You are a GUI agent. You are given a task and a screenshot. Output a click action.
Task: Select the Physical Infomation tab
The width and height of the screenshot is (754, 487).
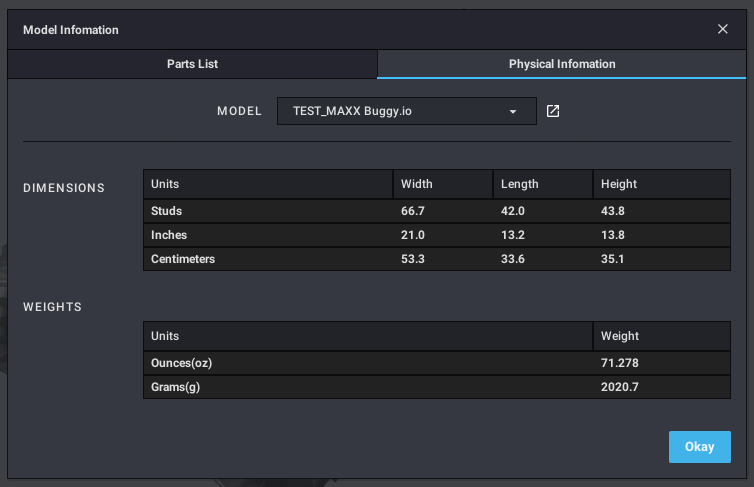(562, 64)
